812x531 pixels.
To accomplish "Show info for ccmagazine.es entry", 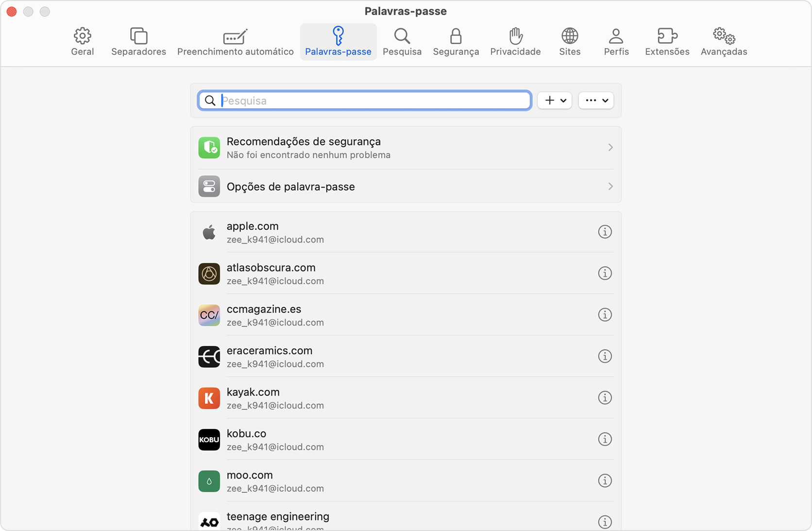I will [605, 315].
